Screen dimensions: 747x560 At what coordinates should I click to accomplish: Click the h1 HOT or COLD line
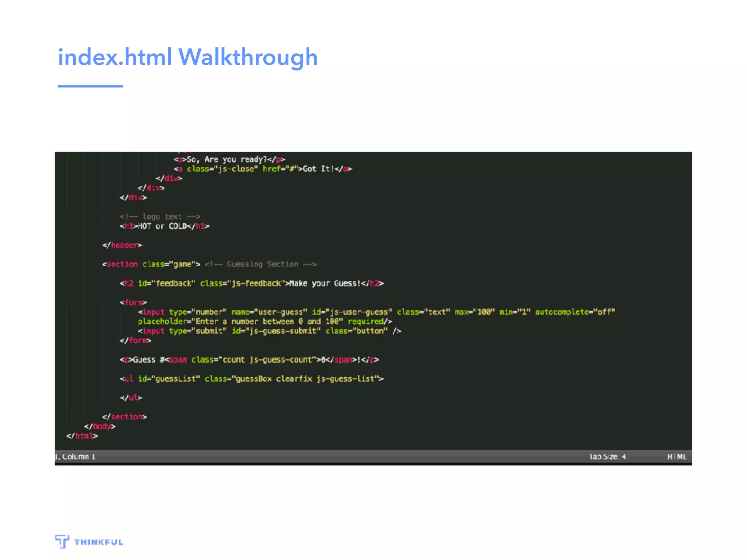[165, 226]
